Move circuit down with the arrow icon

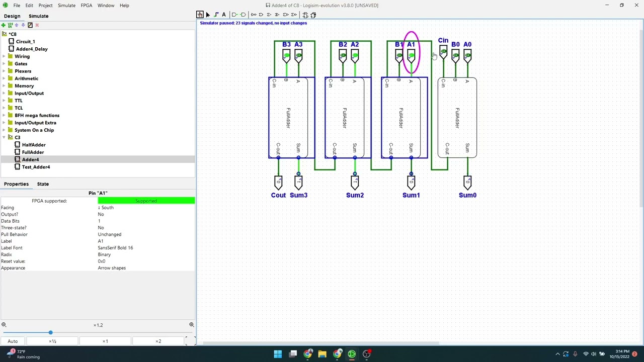[23, 25]
